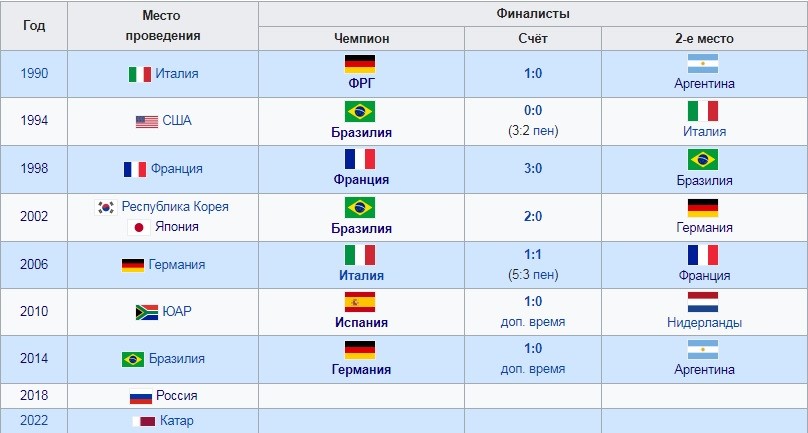Viewport: 808px width, 433px height.
Task: Click the Германия host link in 2006 row
Action: point(177,264)
